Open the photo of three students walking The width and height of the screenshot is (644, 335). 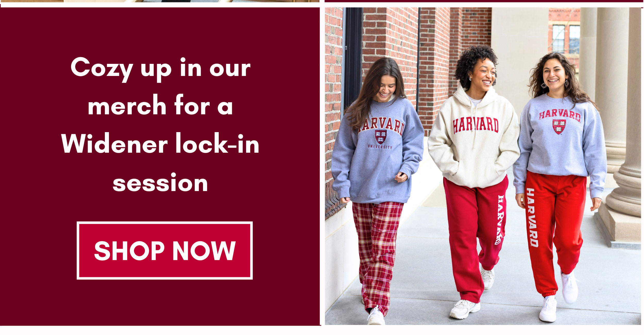pyautogui.click(x=483, y=166)
